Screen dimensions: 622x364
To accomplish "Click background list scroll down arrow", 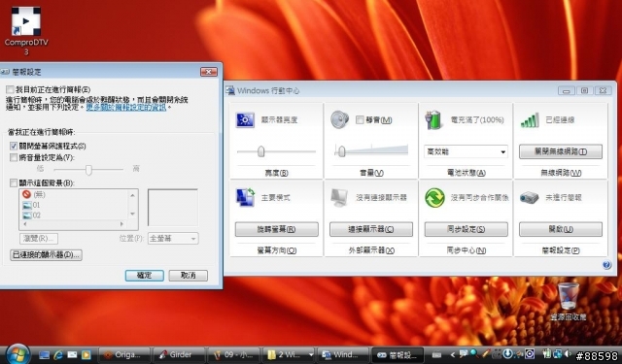I will pos(132,214).
